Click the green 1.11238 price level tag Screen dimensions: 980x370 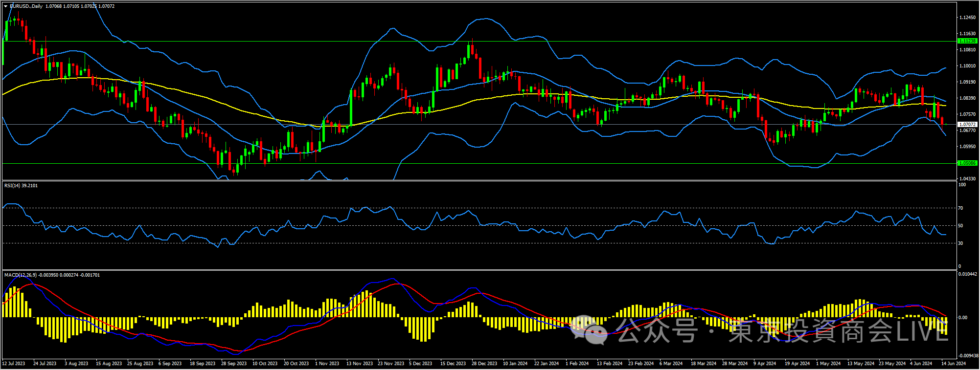pyautogui.click(x=967, y=41)
